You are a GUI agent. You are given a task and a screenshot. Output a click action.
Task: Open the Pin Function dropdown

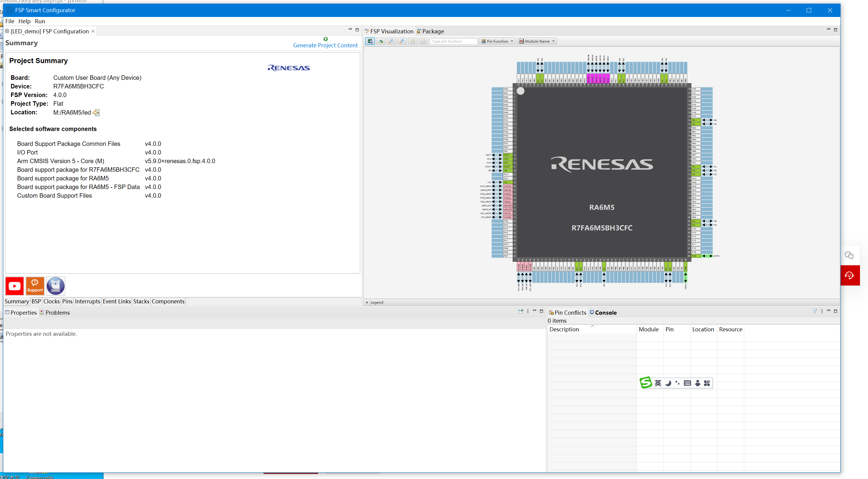[x=497, y=41]
